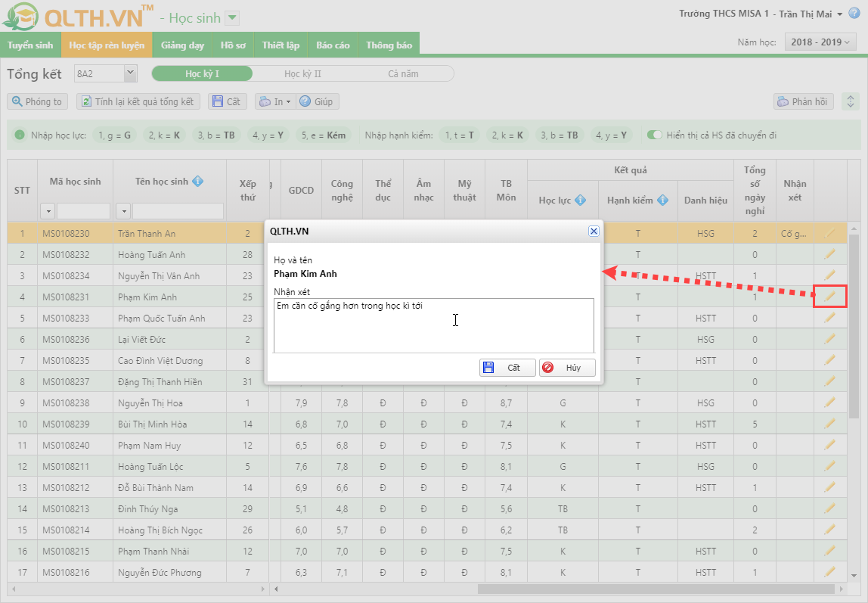Click pencil edit icon for Trần Thanh An

[829, 234]
